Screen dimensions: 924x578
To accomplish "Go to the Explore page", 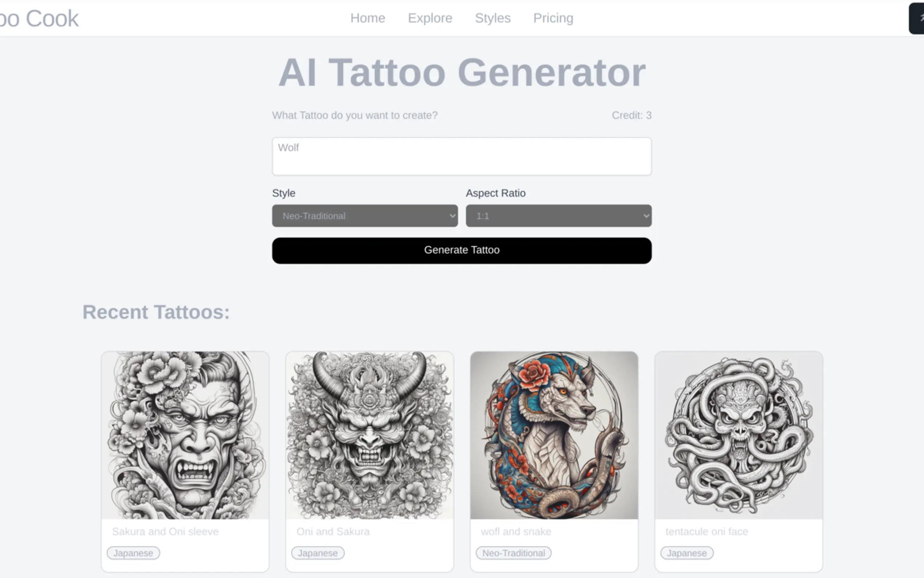I will pyautogui.click(x=430, y=18).
